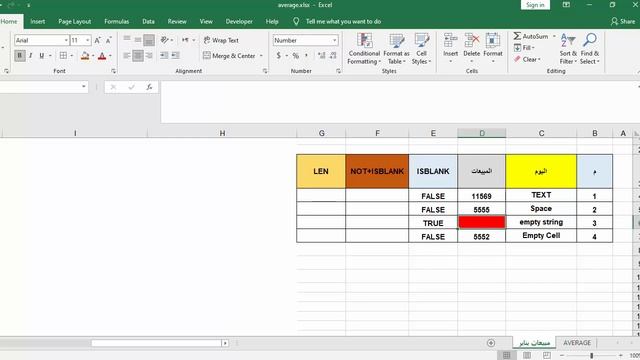640x360 pixels.
Task: Toggle Italic formatting
Action: [x=30, y=56]
